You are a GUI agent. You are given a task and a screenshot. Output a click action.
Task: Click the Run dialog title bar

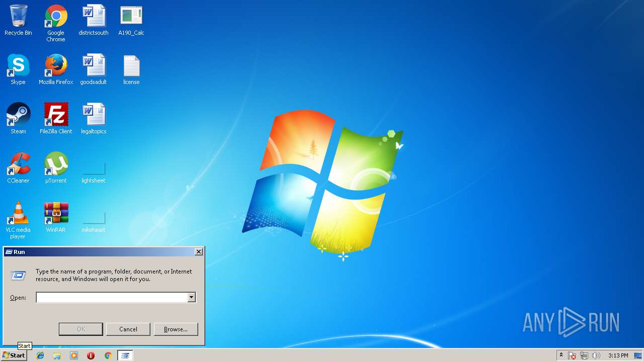coord(99,252)
